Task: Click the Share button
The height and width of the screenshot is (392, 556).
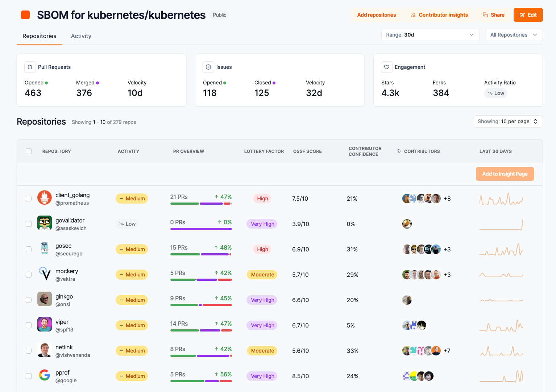Action: (x=494, y=15)
